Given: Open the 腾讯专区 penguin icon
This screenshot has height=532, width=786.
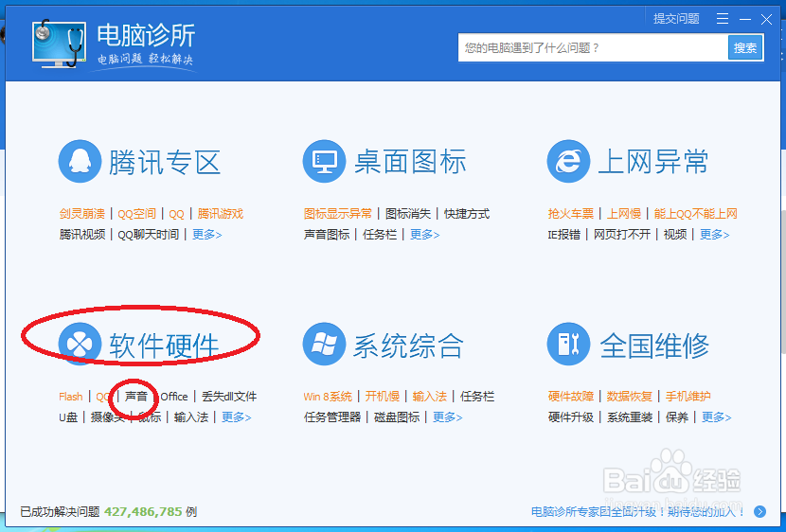Looking at the screenshot, I should 80,161.
